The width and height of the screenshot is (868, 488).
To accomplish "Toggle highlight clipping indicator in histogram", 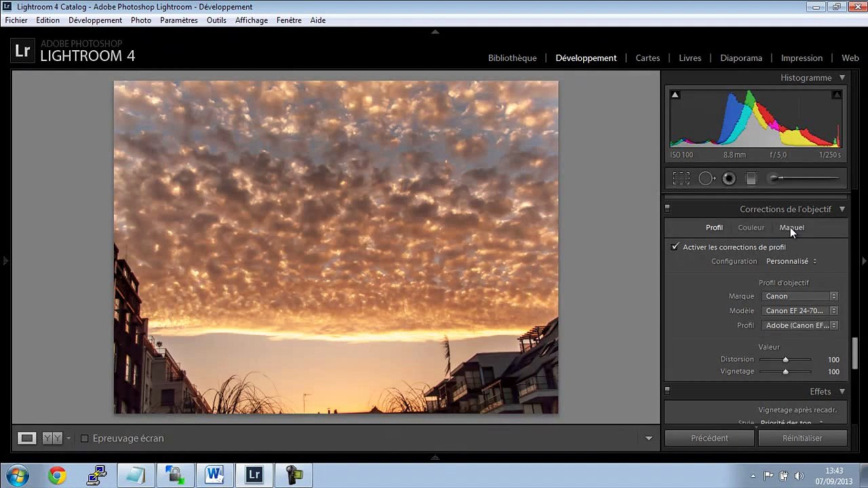I will coord(837,95).
